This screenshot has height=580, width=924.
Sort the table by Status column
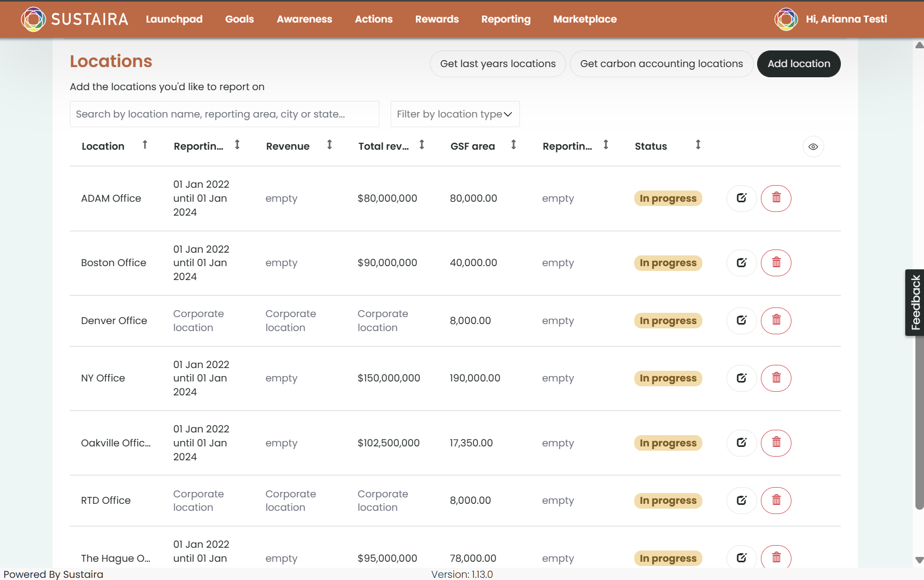point(698,145)
